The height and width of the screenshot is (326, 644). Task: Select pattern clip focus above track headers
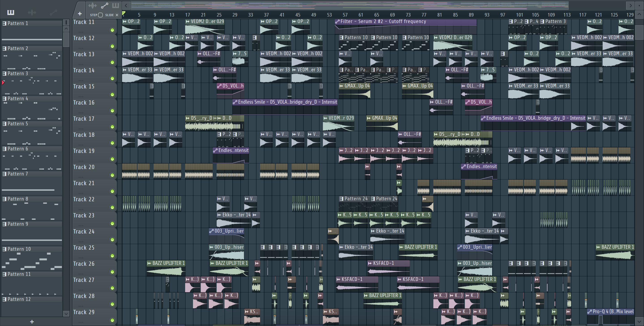click(116, 6)
